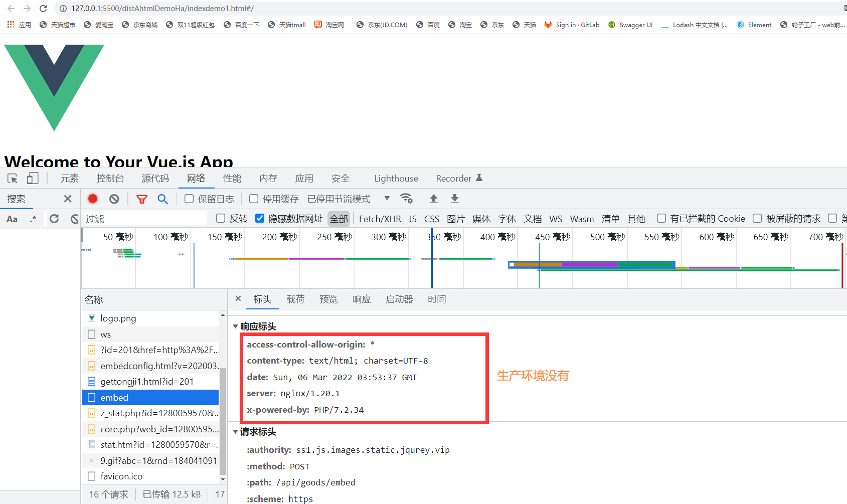Open the 应用 panel tab
The image size is (847, 504).
pyautogui.click(x=304, y=179)
